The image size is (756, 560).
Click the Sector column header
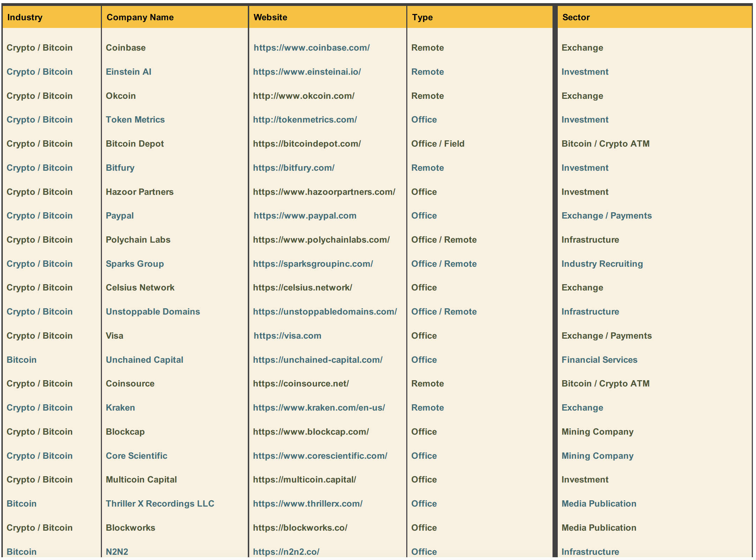[x=654, y=17]
